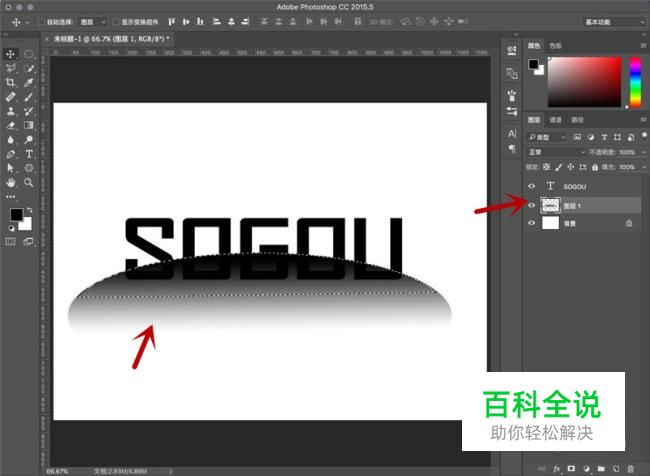Open the workspace switcher dropdown

click(x=613, y=22)
